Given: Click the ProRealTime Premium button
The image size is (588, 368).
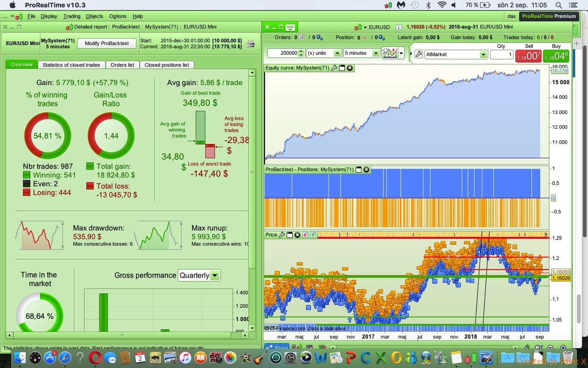Looking at the screenshot, I should tap(548, 16).
